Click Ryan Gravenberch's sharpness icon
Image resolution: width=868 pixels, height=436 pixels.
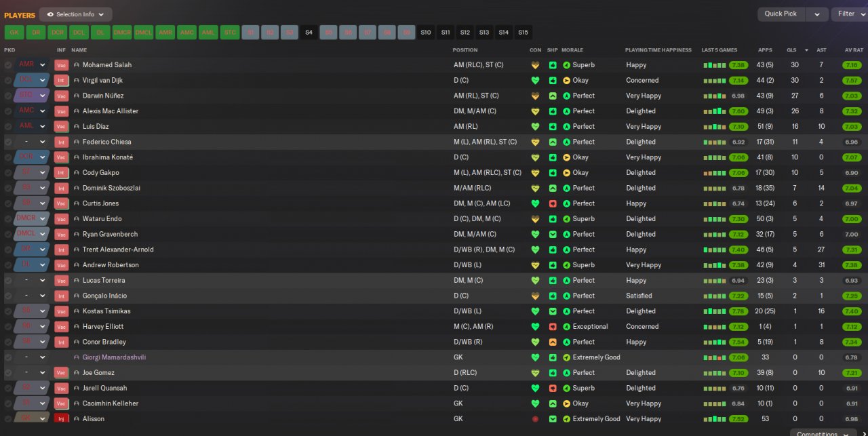(x=553, y=235)
